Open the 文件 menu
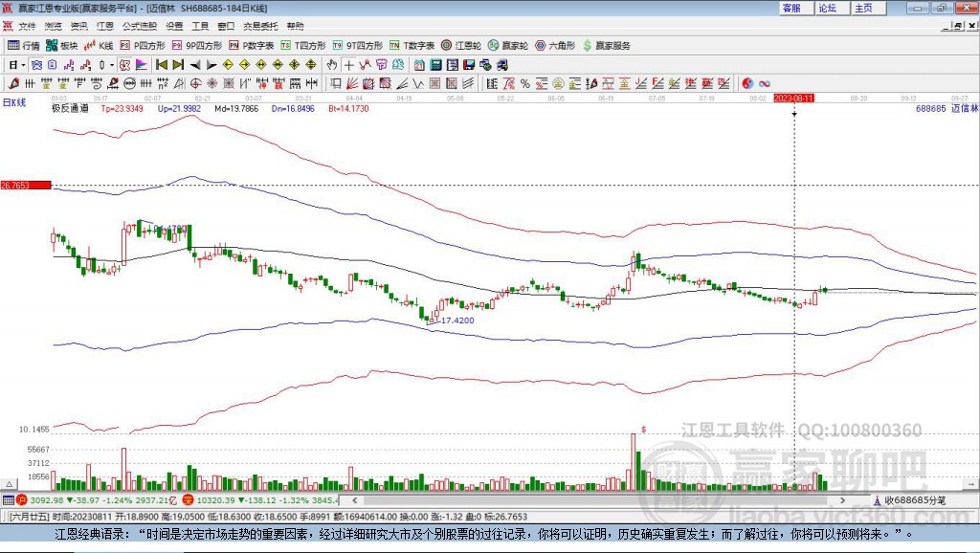Image resolution: width=980 pixels, height=553 pixels. [x=28, y=26]
